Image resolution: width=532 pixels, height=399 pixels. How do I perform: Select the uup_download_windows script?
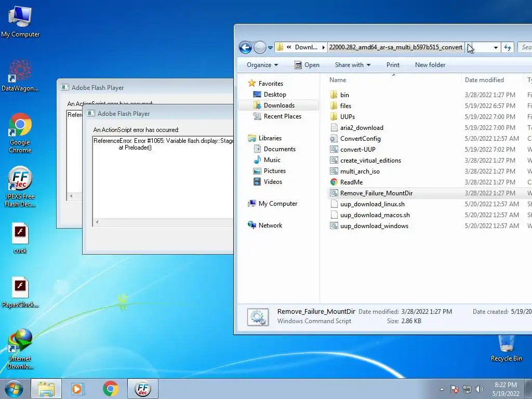[374, 226]
